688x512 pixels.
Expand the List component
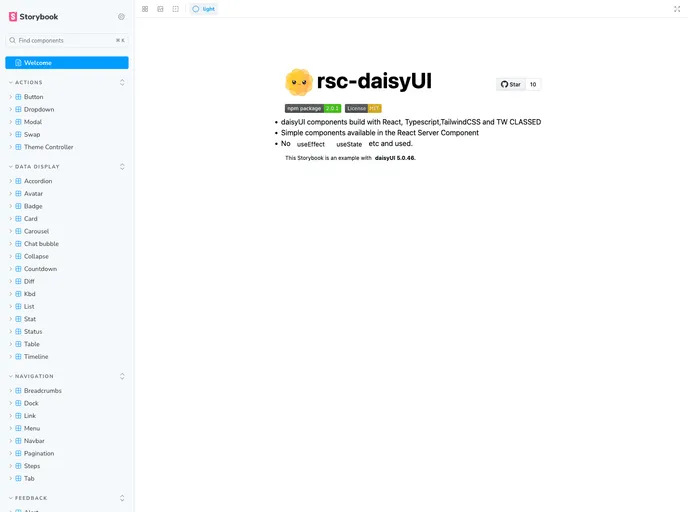[67, 307]
